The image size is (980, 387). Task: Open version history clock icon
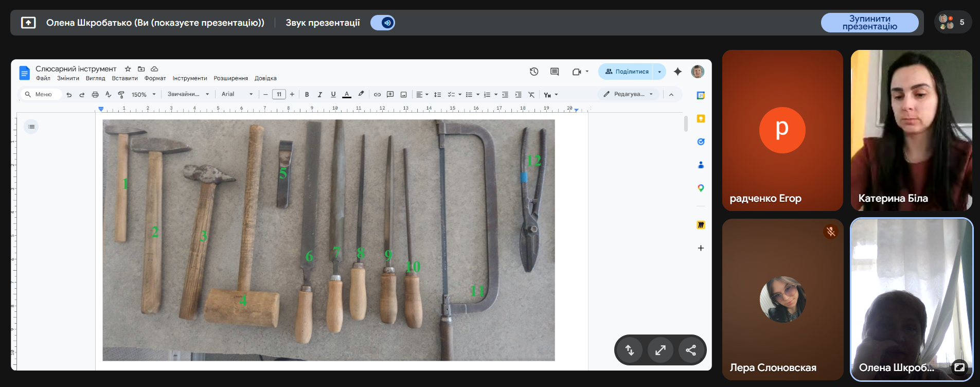pyautogui.click(x=534, y=72)
